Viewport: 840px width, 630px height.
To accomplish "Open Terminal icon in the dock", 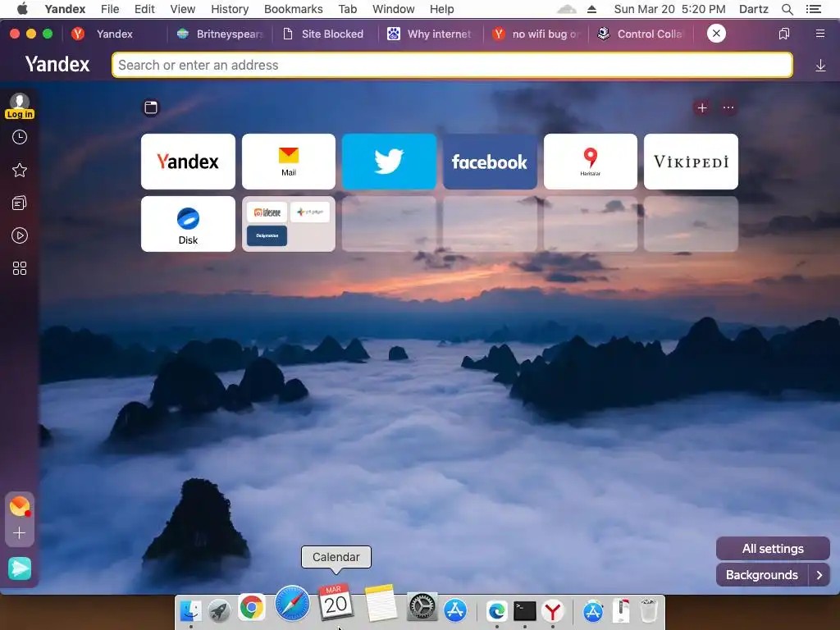I will click(x=524, y=610).
